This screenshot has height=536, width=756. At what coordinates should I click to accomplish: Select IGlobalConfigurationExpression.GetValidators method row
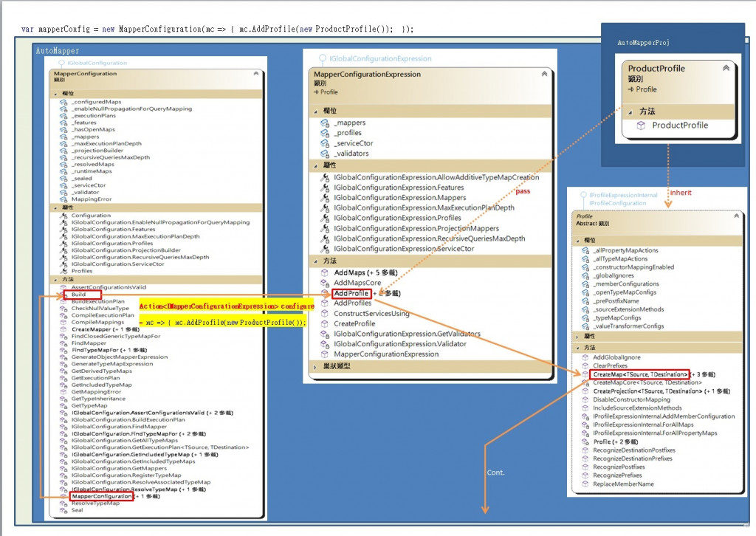pyautogui.click(x=407, y=334)
